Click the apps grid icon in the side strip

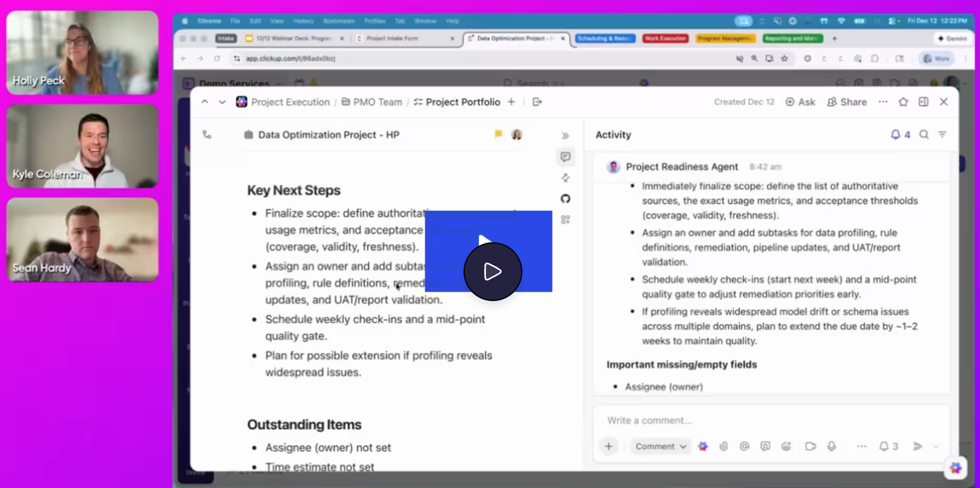(x=565, y=219)
